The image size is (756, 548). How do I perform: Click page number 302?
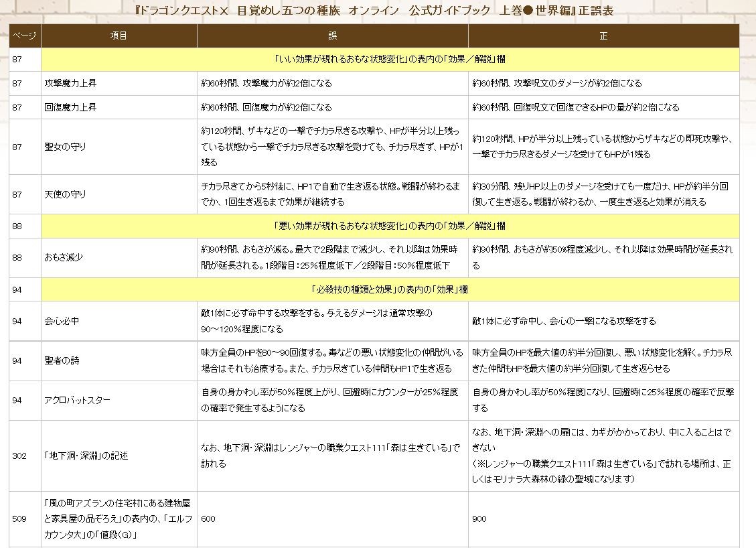pyautogui.click(x=19, y=456)
